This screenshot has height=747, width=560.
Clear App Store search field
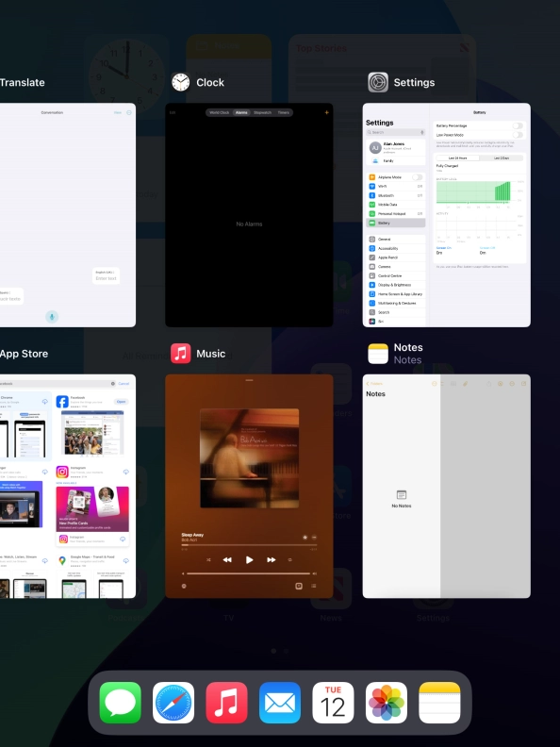point(113,384)
